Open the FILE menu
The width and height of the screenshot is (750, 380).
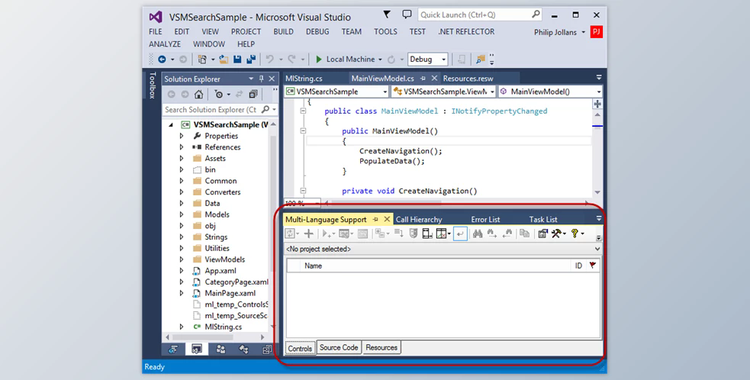pos(155,32)
